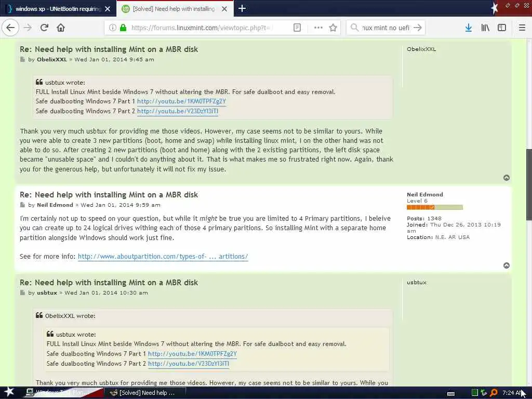This screenshot has width=532, height=399.
Task: Click the vertical page scrollbar thumb
Action: click(529, 185)
